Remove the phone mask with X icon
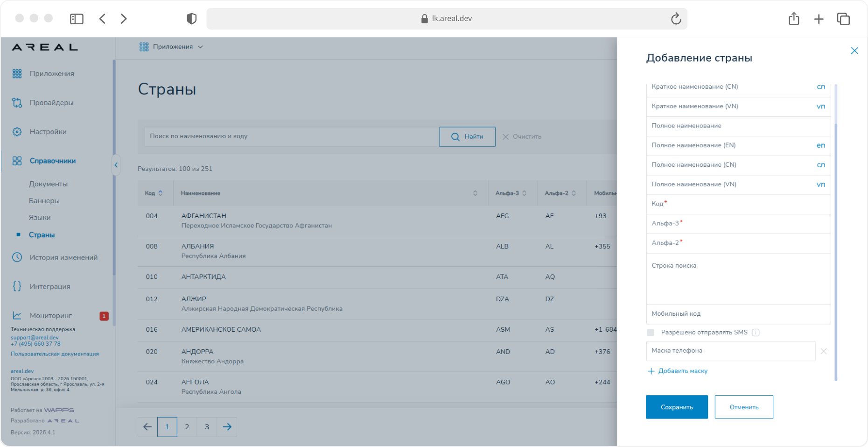 824,351
